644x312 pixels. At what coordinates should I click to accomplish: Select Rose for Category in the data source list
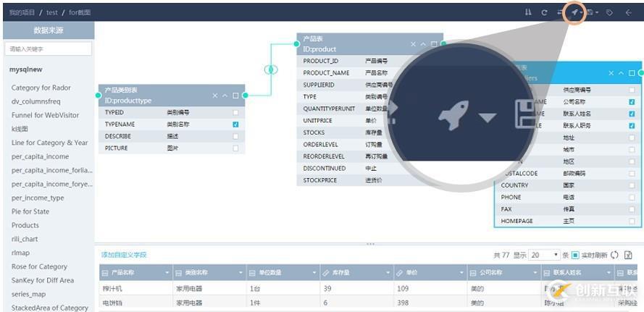point(39,267)
